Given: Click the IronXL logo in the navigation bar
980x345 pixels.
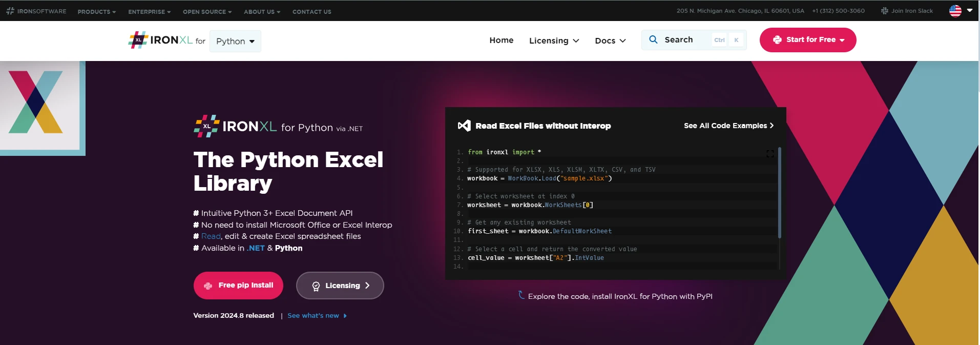Looking at the screenshot, I should click(x=160, y=40).
